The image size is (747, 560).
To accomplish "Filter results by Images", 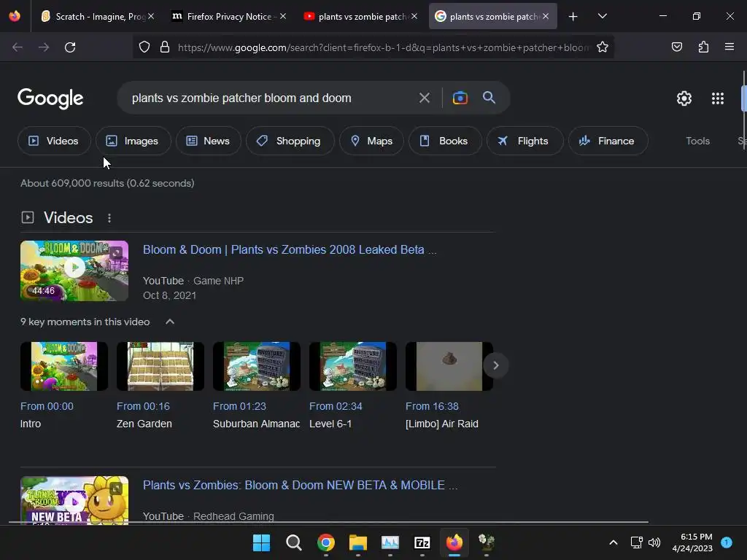I will 133,141.
